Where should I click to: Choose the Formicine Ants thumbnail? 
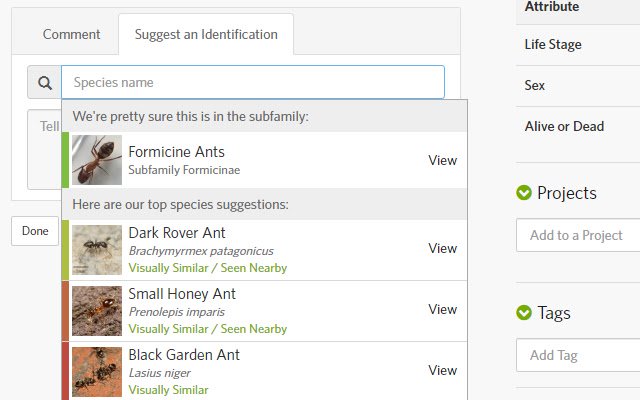click(97, 160)
